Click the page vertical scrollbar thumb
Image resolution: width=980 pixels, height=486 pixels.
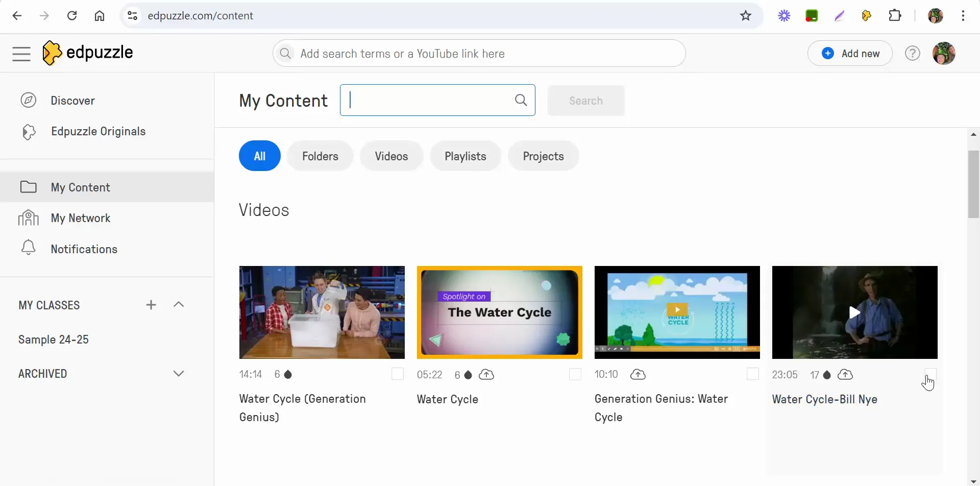(973, 184)
